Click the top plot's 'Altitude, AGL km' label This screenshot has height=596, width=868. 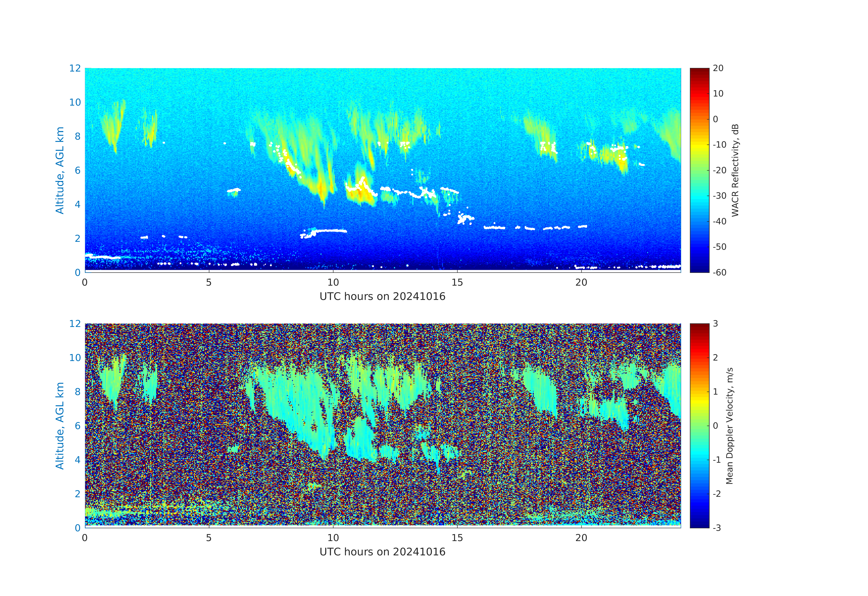(x=60, y=170)
